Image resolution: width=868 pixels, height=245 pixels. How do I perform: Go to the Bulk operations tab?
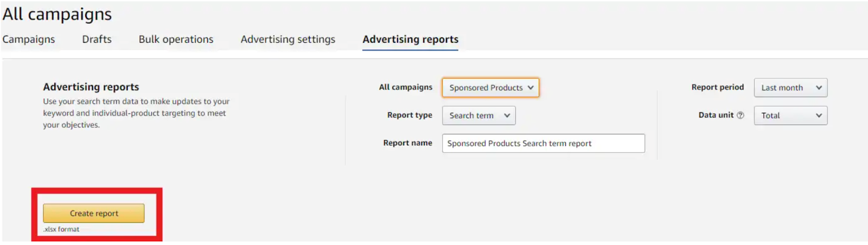(x=176, y=40)
